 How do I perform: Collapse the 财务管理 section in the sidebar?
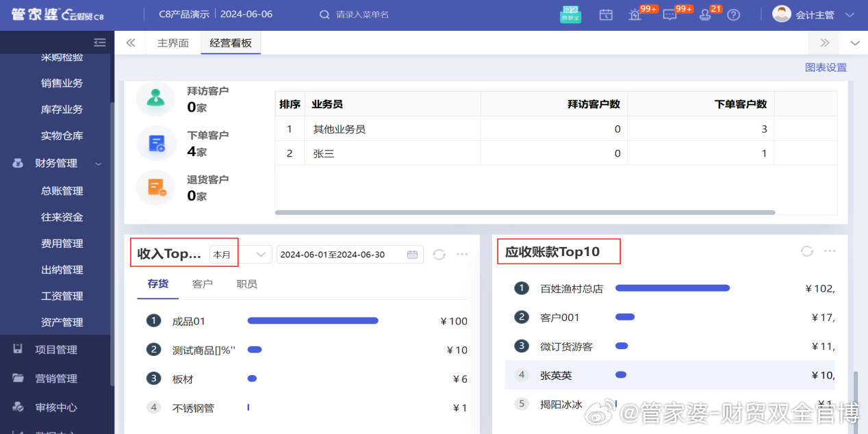pos(98,163)
